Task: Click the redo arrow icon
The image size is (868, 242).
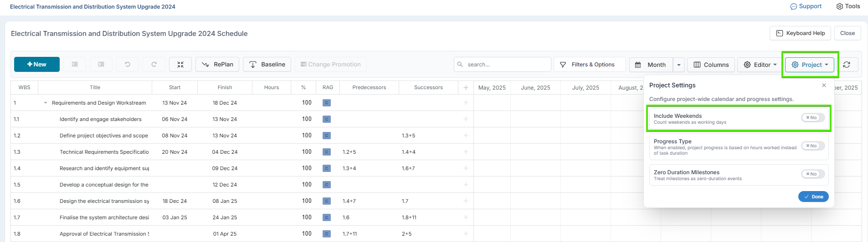Action: pos(154,64)
